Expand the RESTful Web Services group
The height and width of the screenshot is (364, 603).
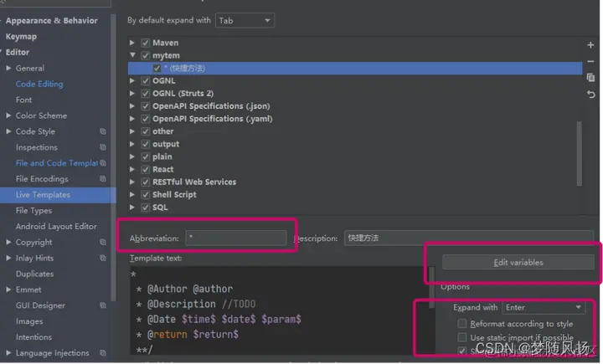click(x=132, y=182)
